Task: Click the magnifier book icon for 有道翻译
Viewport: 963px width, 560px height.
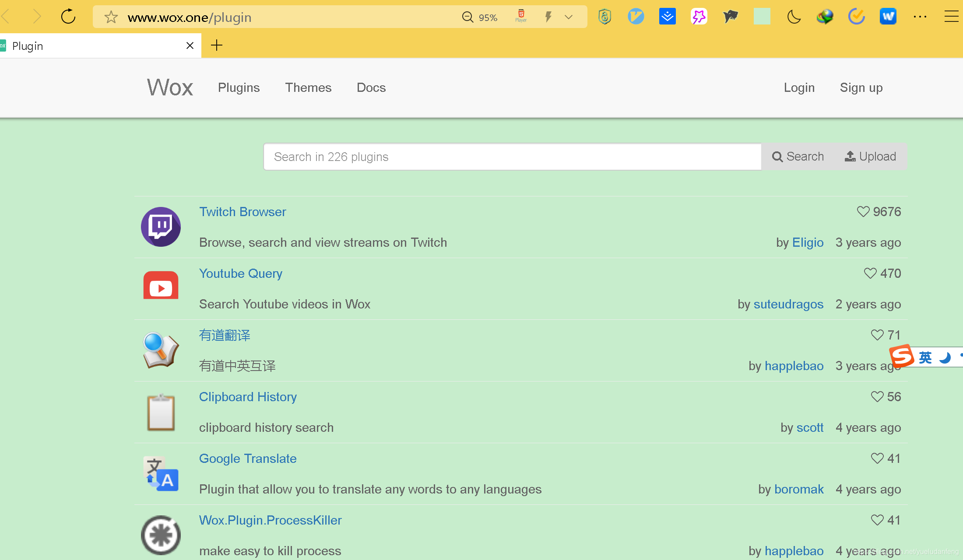Action: point(161,350)
